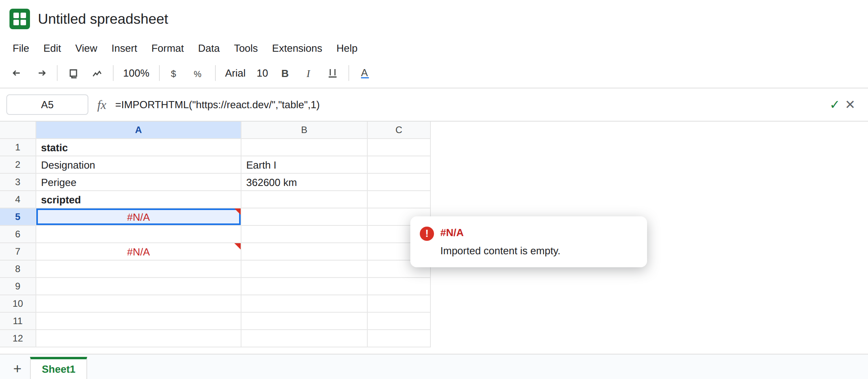868x379 pixels.
Task: Open the Insert menu
Action: 124,48
